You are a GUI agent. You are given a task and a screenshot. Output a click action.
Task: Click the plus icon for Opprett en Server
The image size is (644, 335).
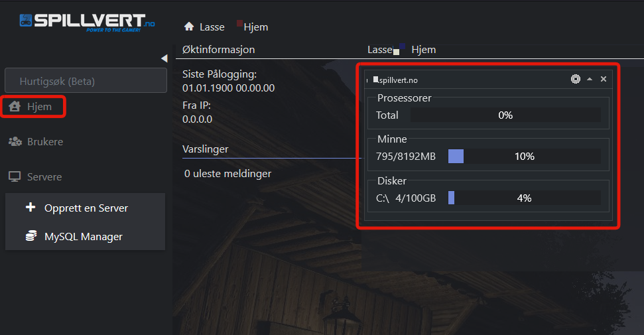point(31,207)
